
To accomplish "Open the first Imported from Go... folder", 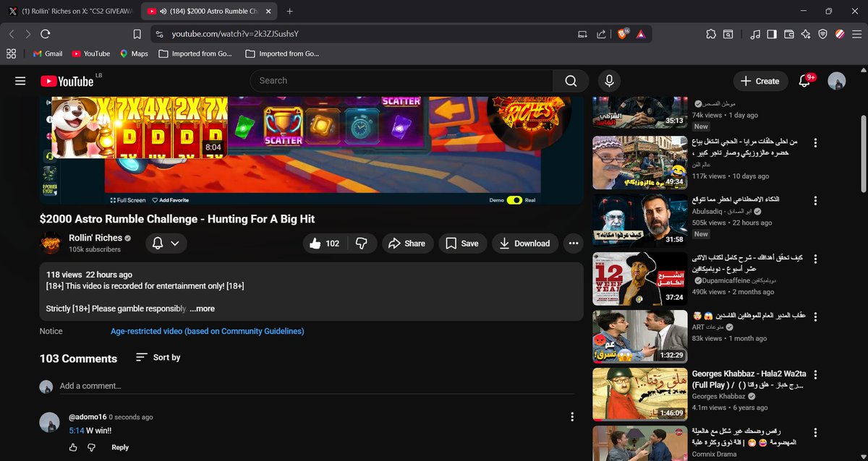I will [x=195, y=53].
